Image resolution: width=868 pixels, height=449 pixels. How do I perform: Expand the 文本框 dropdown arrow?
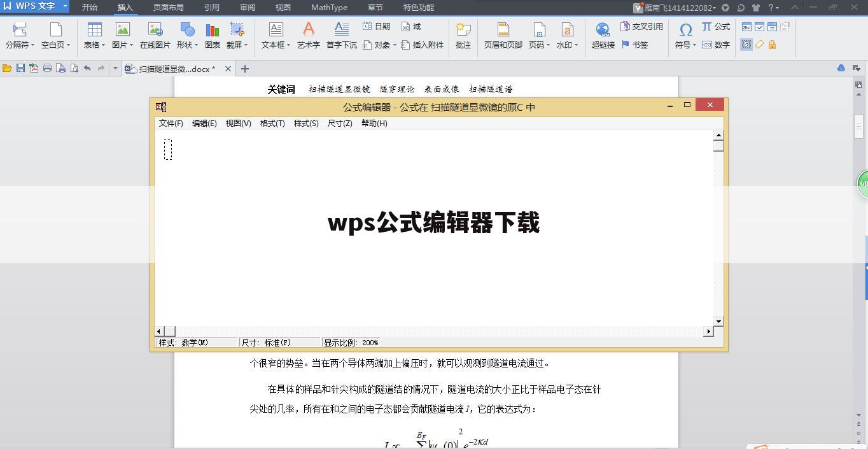[288, 45]
